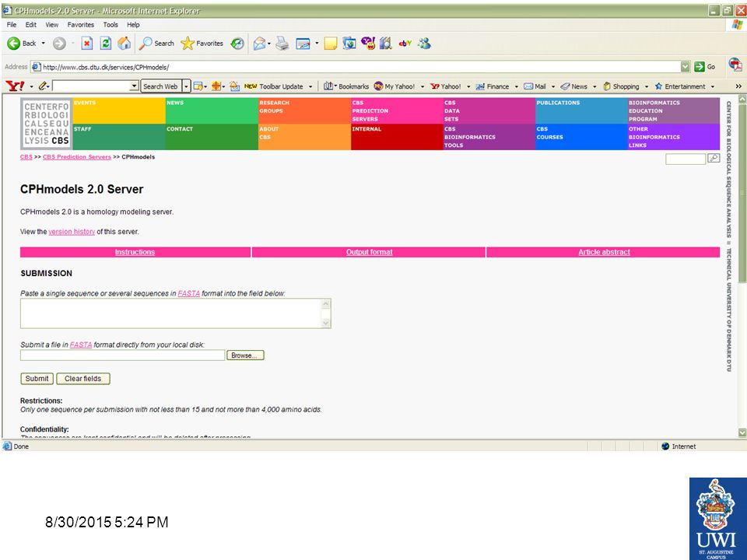
Task: Click the Yahoo toolbar search input
Action: 91,86
